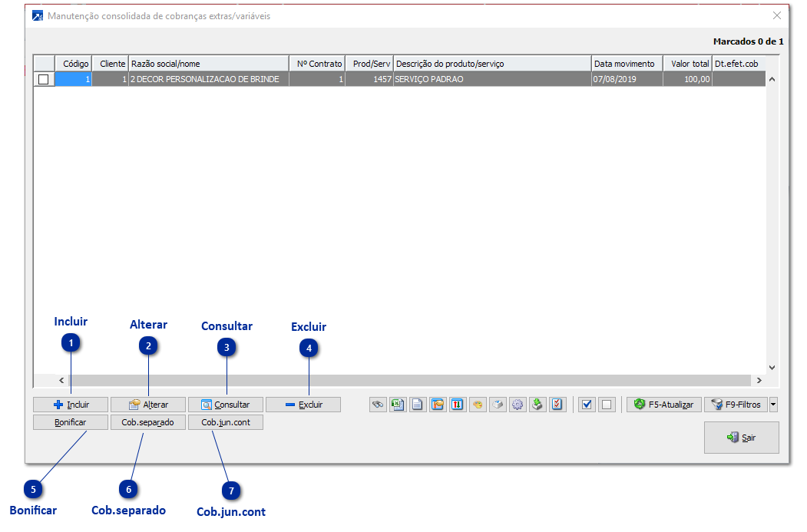Click the Prod/Serv column header

pos(369,64)
